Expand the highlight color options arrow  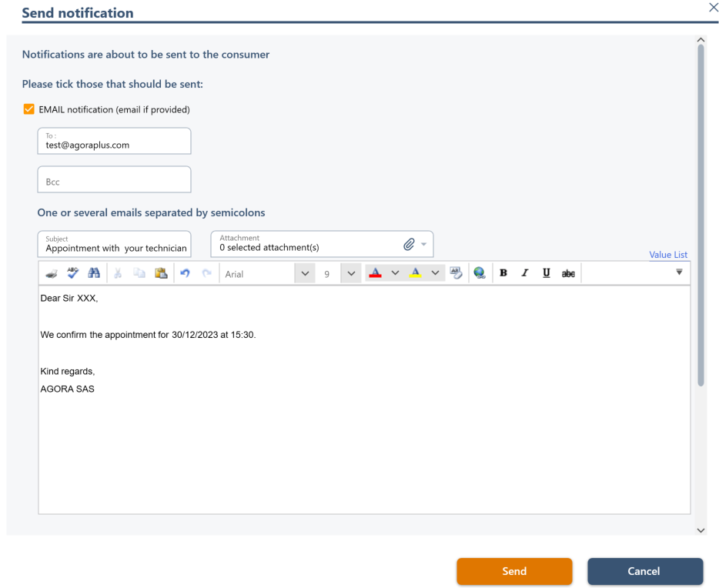click(x=435, y=273)
